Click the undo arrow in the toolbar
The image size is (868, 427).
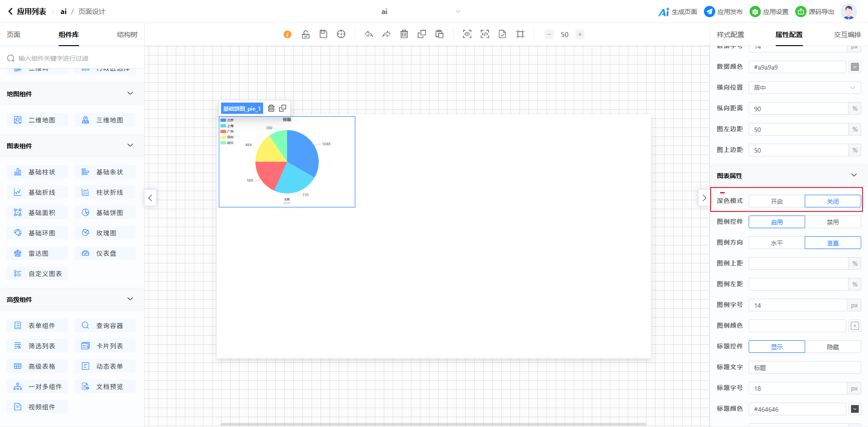click(369, 34)
